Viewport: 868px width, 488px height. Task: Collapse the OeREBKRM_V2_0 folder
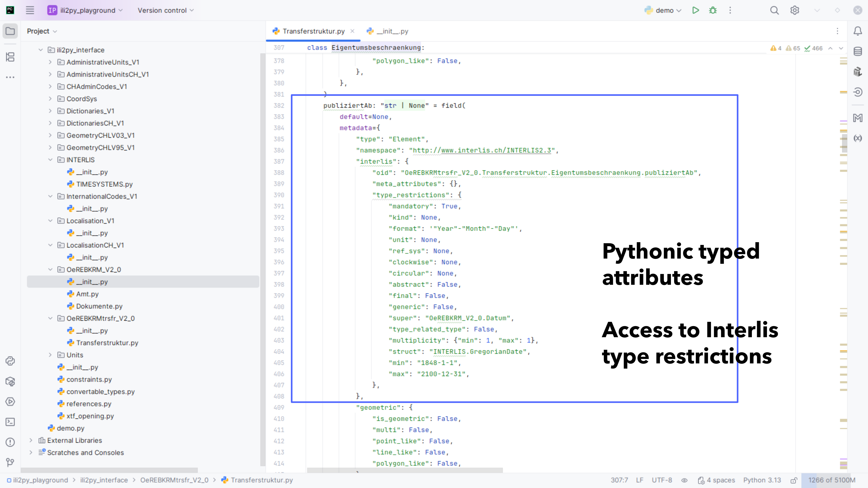[50, 270]
